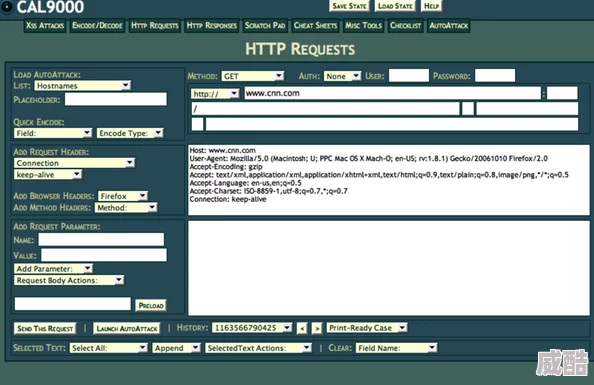This screenshot has width=594, height=385.
Task: Click the Send This Request button
Action: pos(45,328)
